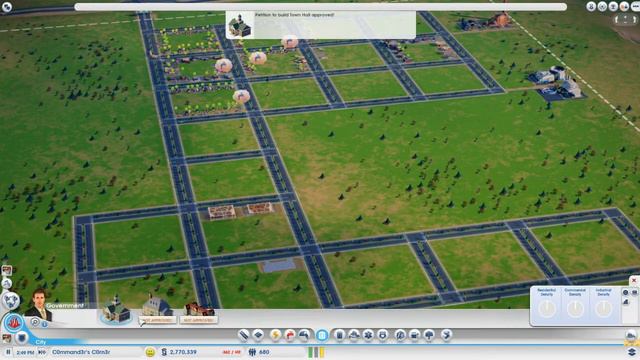Click the shield icon above the clock

(x=22, y=338)
